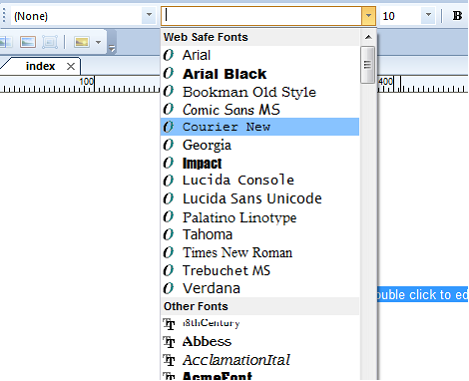Click the picture frame icon in toolbar
The image size is (469, 381).
click(28, 42)
